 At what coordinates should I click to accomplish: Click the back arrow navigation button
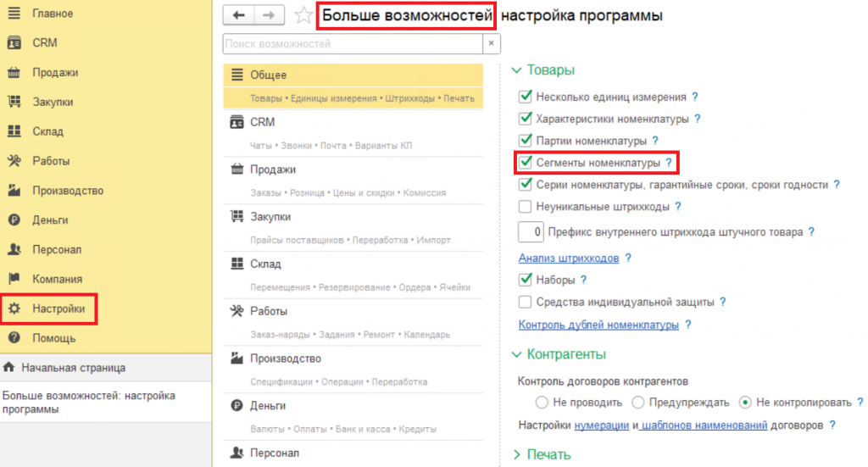[x=238, y=15]
